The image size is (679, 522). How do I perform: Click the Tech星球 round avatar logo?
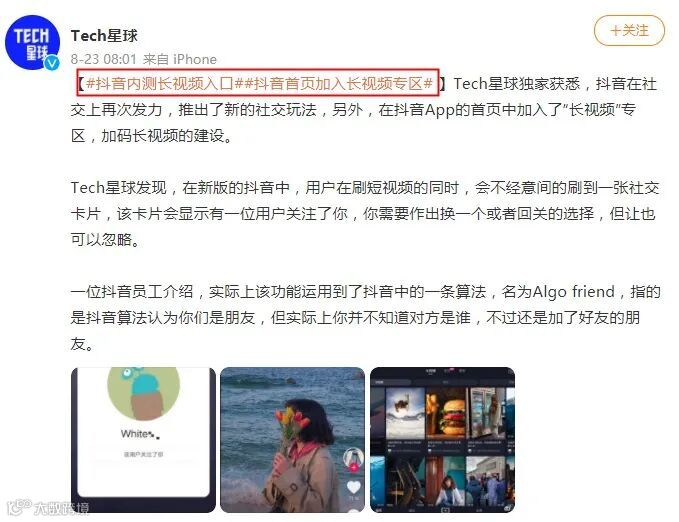tap(32, 42)
